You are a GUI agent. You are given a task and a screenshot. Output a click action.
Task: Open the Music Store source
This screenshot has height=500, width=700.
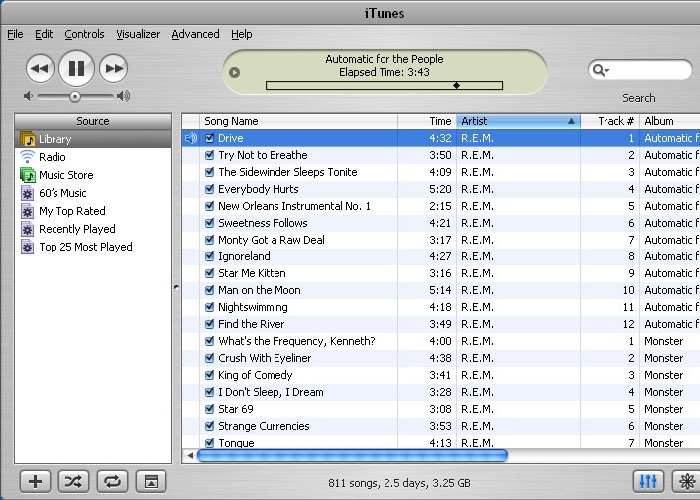(x=66, y=175)
